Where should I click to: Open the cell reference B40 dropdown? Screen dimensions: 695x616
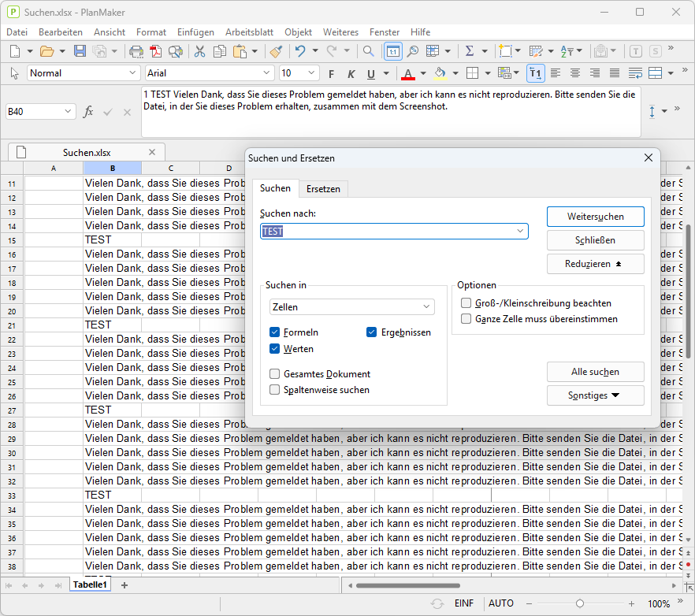pyautogui.click(x=68, y=111)
